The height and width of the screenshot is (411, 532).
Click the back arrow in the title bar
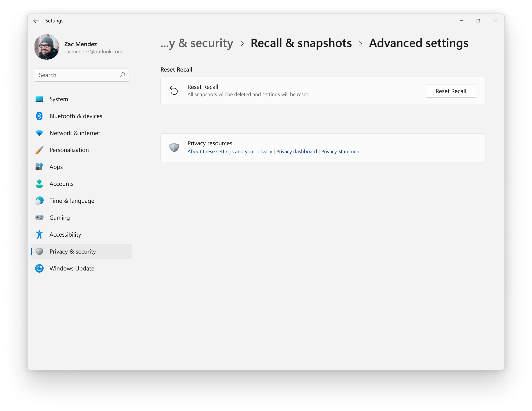pyautogui.click(x=36, y=21)
